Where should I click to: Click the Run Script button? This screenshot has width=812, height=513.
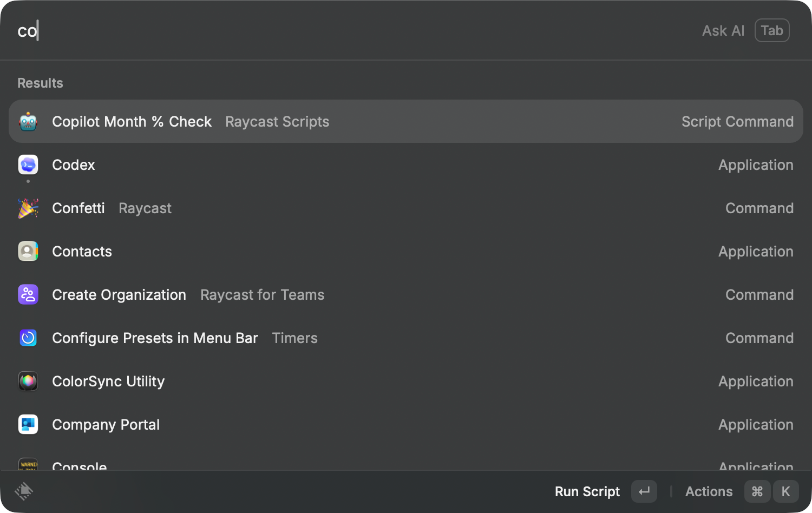[587, 491]
